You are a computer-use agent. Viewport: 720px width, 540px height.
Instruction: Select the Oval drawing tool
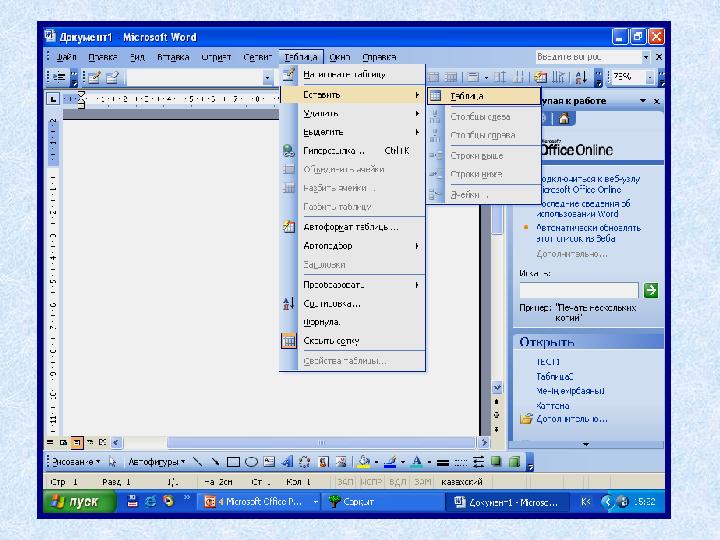pos(251,461)
